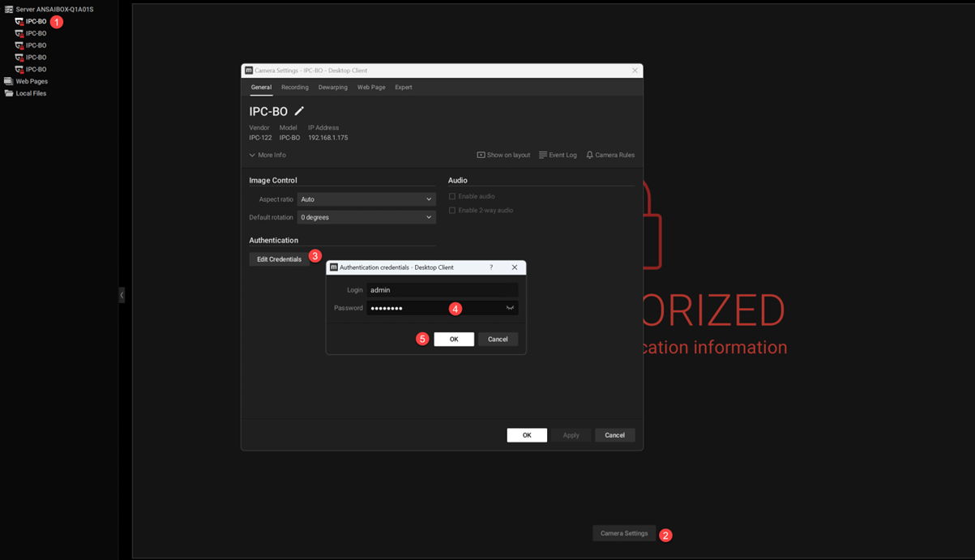975x560 pixels.
Task: Enable 2-way audio checkbox
Action: (x=452, y=211)
